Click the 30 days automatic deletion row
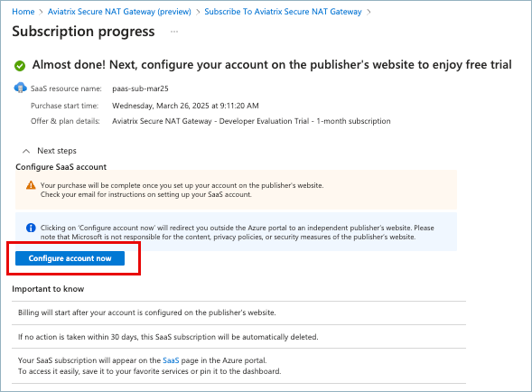Viewport: 532px width, 392px height. click(238, 337)
